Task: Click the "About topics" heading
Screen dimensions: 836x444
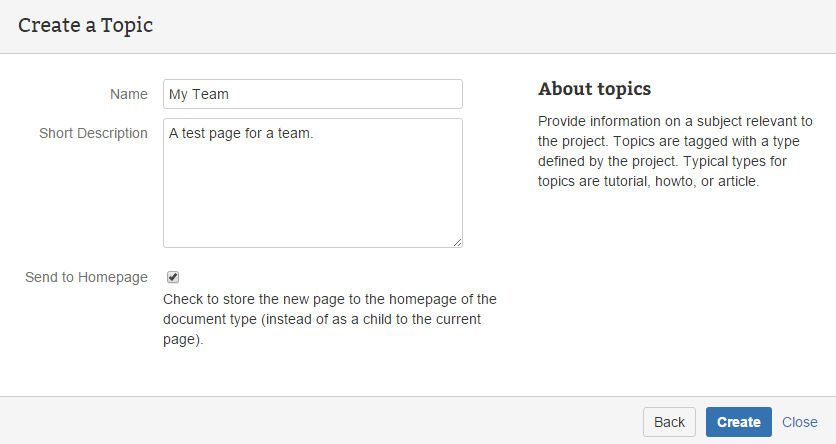Action: [x=594, y=89]
